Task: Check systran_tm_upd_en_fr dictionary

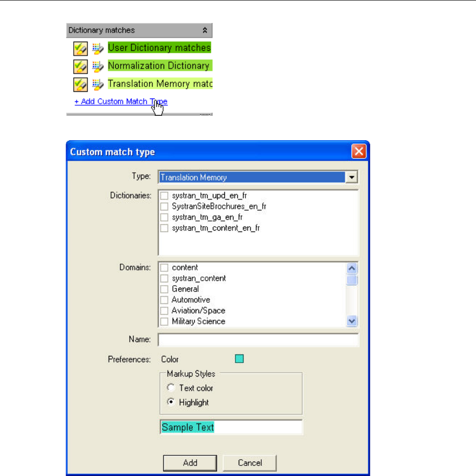Action: click(164, 196)
